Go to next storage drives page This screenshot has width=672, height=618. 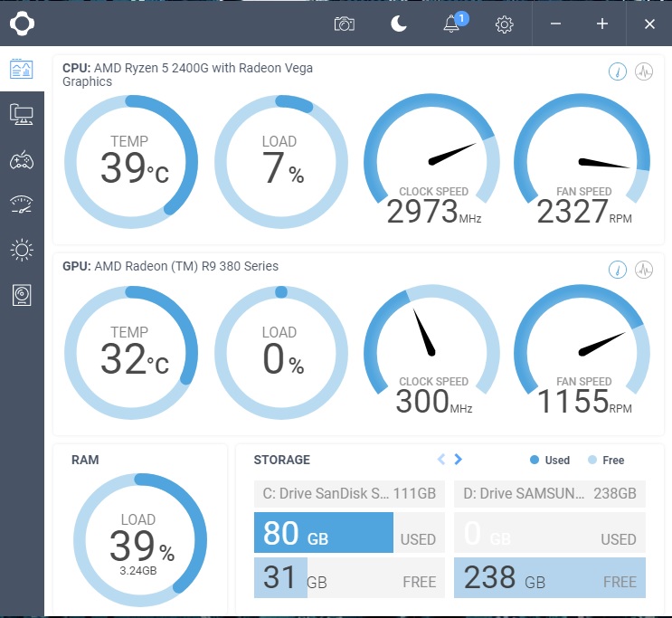click(x=459, y=460)
